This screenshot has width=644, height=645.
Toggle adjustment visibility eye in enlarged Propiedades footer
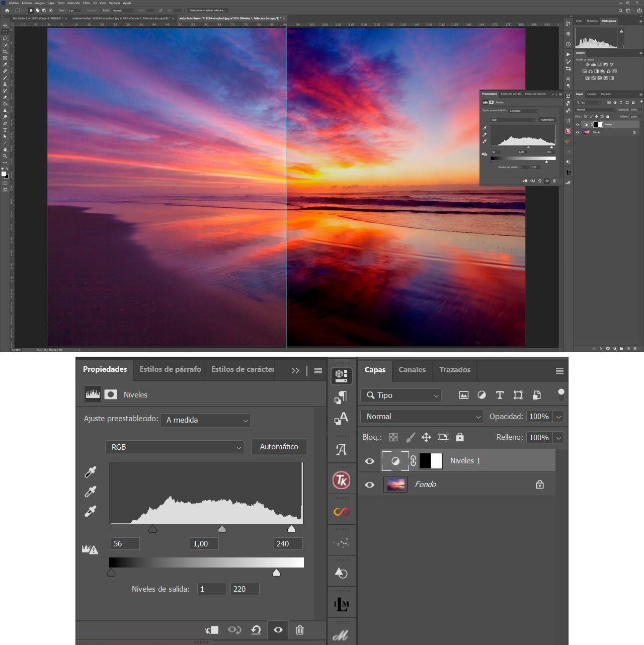click(x=278, y=630)
